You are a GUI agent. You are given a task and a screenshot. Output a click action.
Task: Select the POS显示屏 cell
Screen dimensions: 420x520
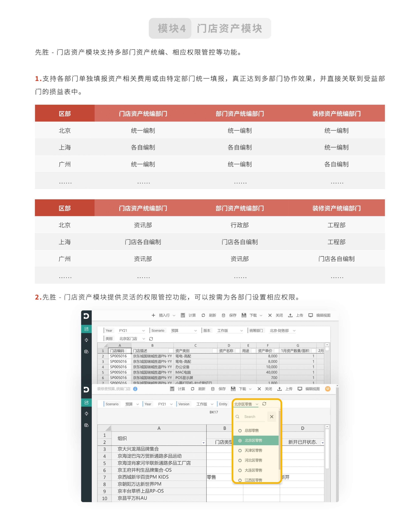pos(196,378)
